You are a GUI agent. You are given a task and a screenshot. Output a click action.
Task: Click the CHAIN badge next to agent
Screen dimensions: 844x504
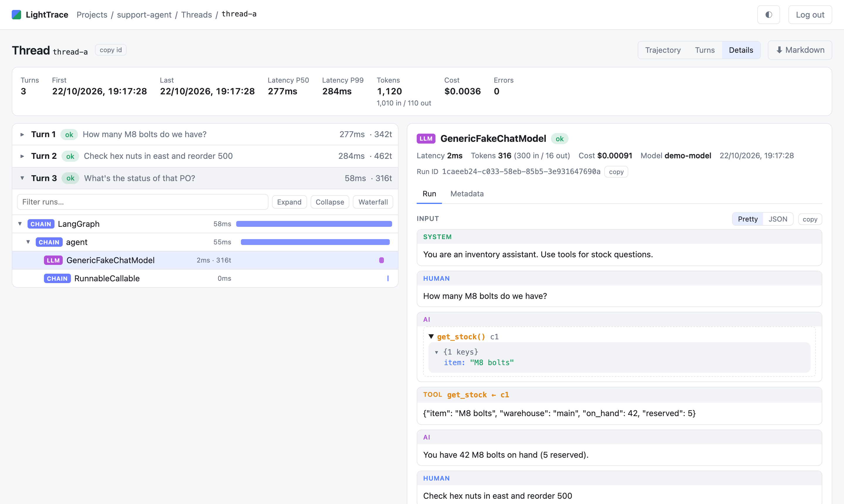pyautogui.click(x=49, y=242)
